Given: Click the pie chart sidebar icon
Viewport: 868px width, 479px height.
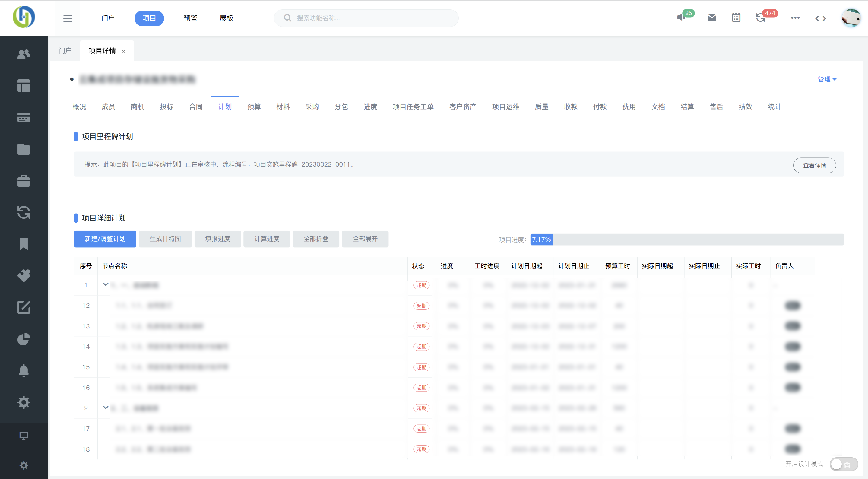Looking at the screenshot, I should tap(24, 339).
